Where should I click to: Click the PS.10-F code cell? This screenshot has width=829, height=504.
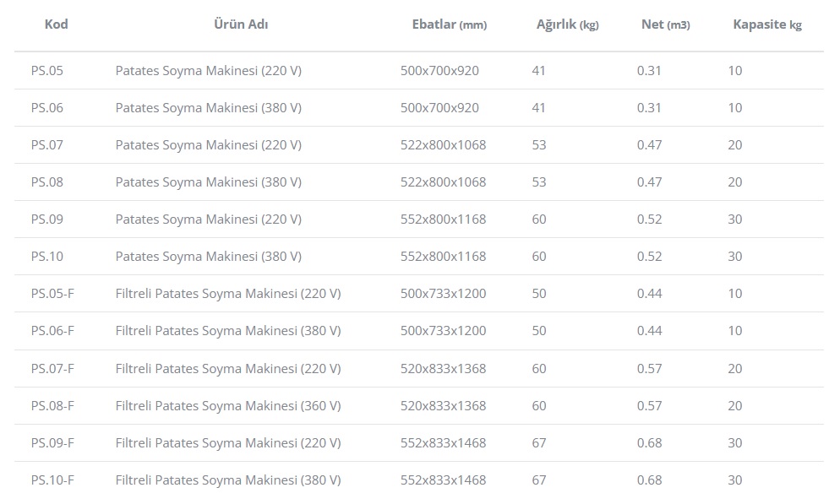pos(52,480)
